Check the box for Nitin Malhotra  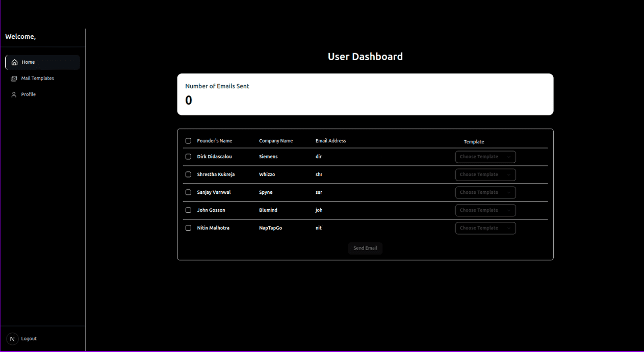(x=188, y=228)
